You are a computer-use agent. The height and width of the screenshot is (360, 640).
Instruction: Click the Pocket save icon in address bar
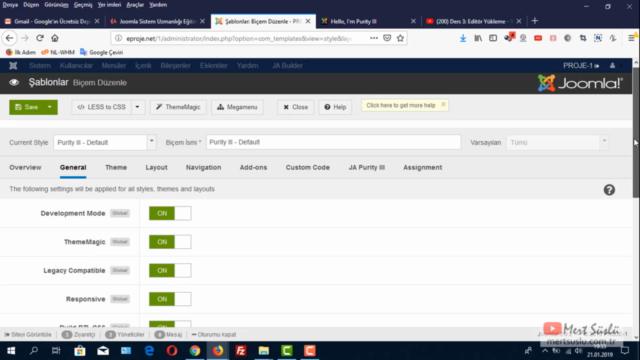click(387, 38)
